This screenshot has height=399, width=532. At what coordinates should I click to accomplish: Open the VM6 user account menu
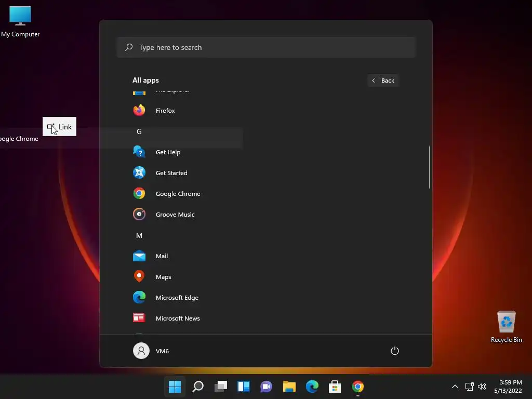click(x=151, y=351)
